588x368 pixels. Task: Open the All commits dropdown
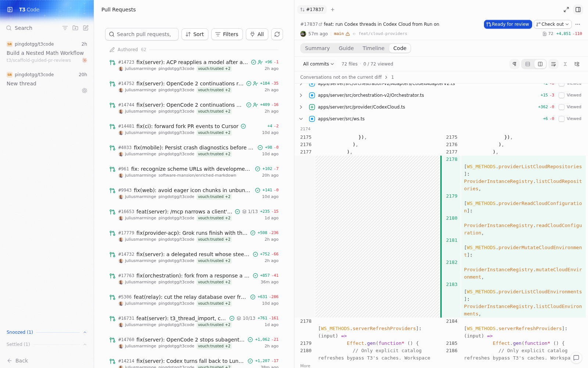click(318, 64)
